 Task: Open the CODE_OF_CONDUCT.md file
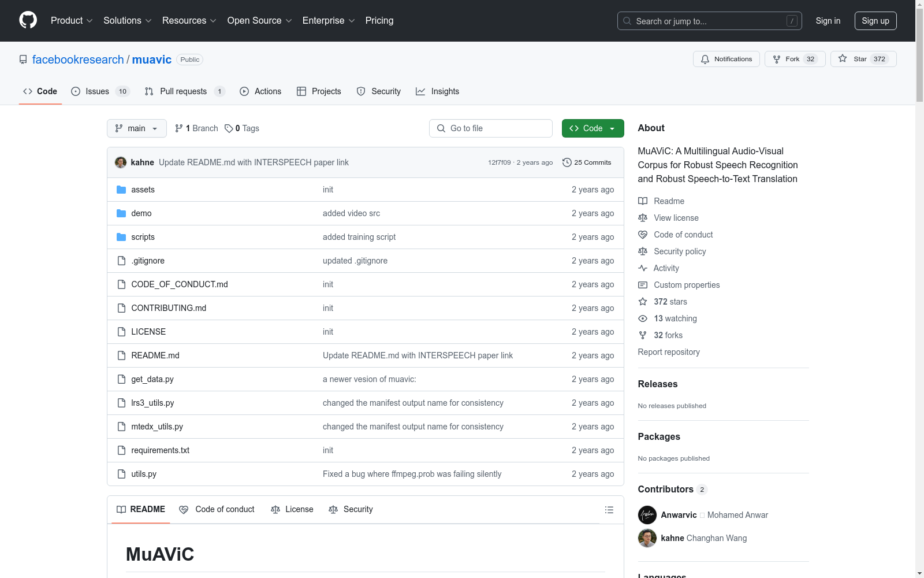click(180, 284)
